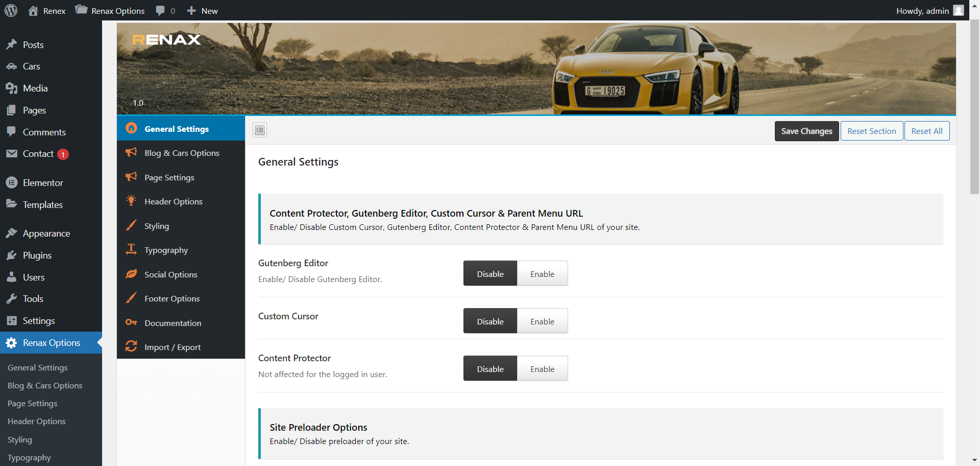Open Typography in WordPress submenu

point(29,457)
